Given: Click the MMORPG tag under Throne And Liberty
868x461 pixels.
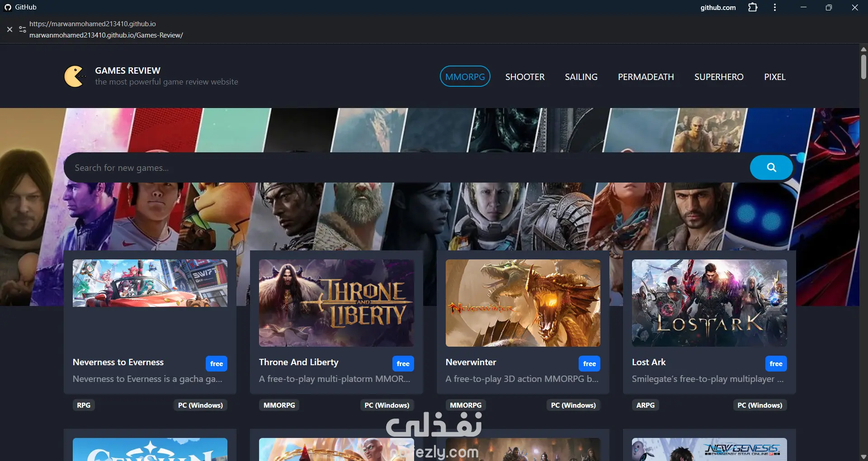Looking at the screenshot, I should pos(279,405).
